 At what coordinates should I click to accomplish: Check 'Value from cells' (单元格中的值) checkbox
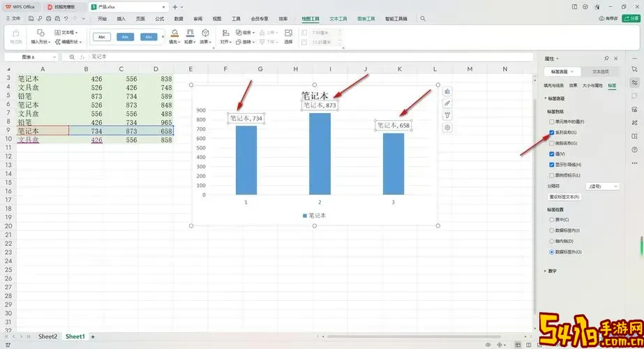(552, 121)
